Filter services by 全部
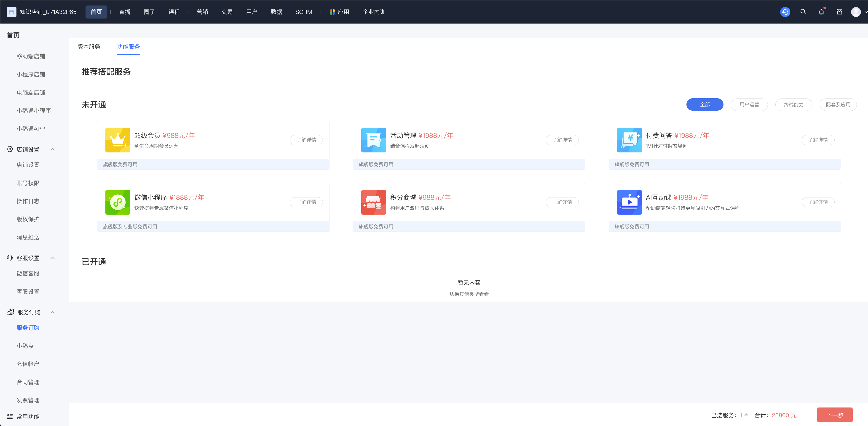The image size is (868, 426). pos(705,104)
